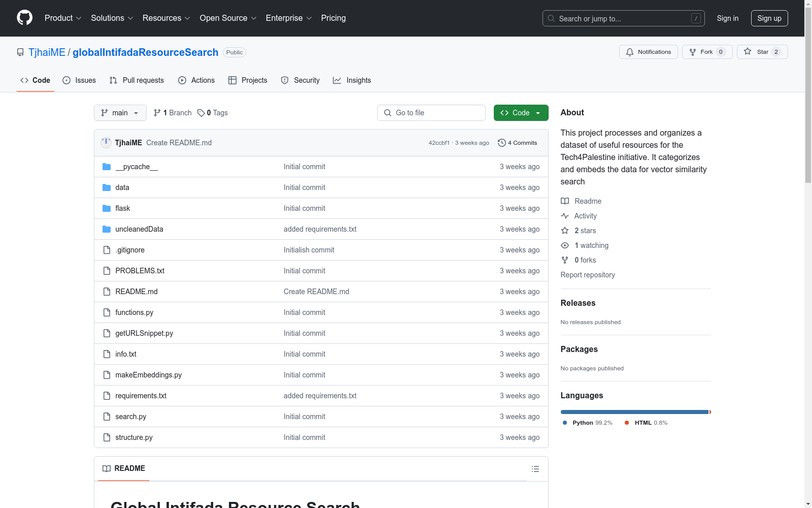Expand the Resources menu
The image size is (812, 508).
click(x=166, y=18)
